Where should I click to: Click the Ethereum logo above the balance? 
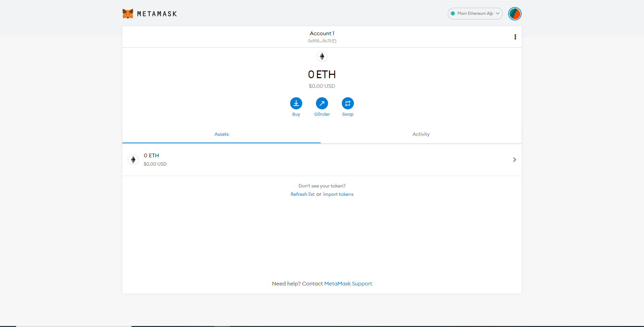(322, 56)
